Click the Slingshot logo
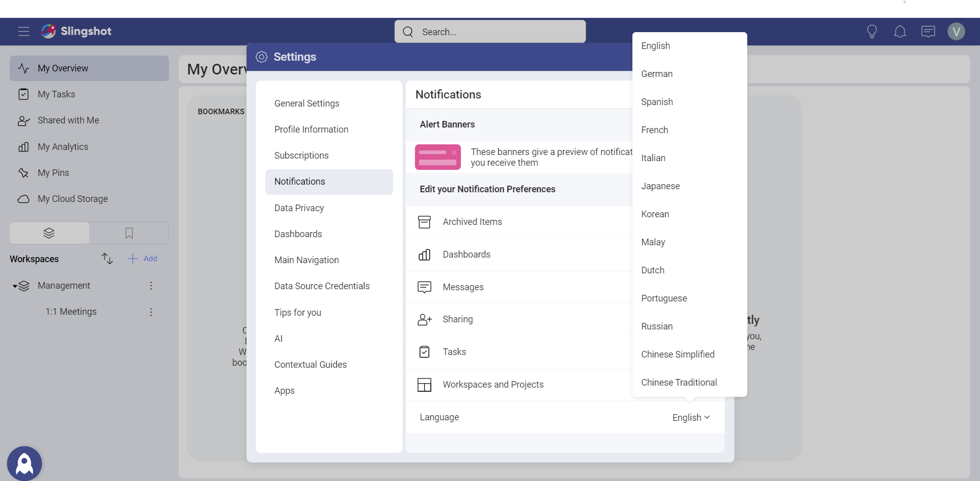Image resolution: width=980 pixels, height=481 pixels. pos(76,31)
